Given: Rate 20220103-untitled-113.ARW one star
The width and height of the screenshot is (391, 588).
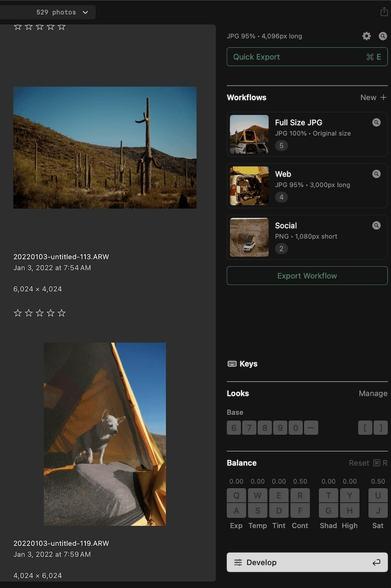Looking at the screenshot, I should coord(18,313).
